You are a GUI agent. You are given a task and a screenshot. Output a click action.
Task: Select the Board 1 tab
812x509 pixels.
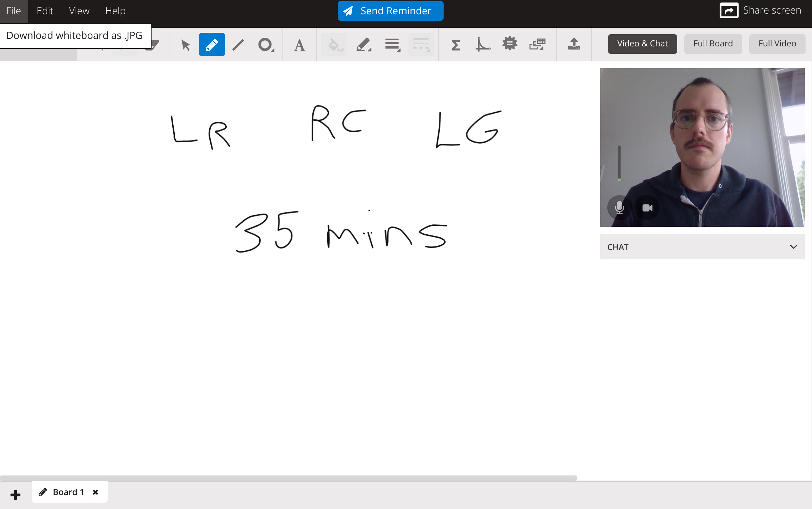68,492
